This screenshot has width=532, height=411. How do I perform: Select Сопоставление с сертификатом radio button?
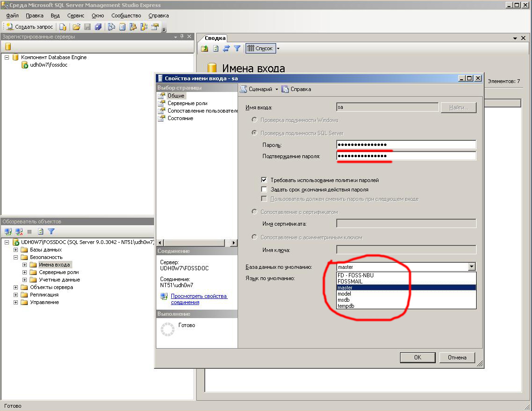[254, 212]
